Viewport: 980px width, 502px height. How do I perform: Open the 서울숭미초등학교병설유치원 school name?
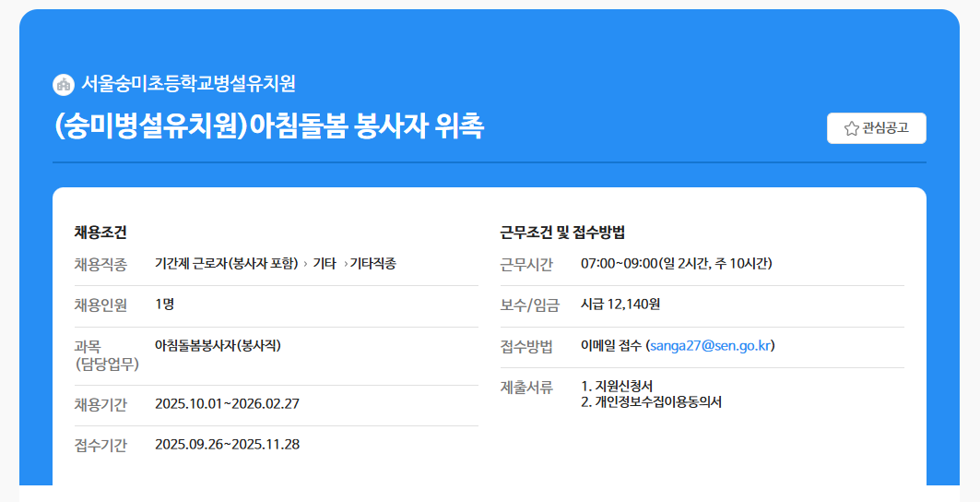coord(188,84)
